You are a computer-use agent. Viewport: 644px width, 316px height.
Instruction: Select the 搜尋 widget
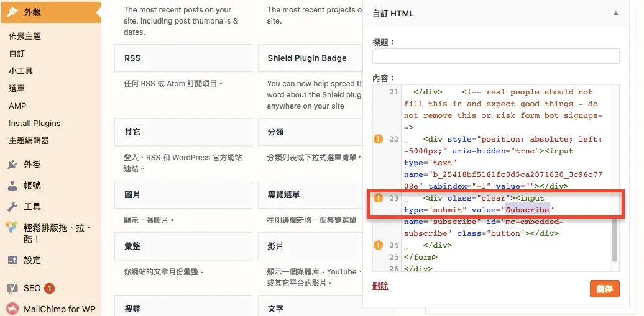(183, 307)
